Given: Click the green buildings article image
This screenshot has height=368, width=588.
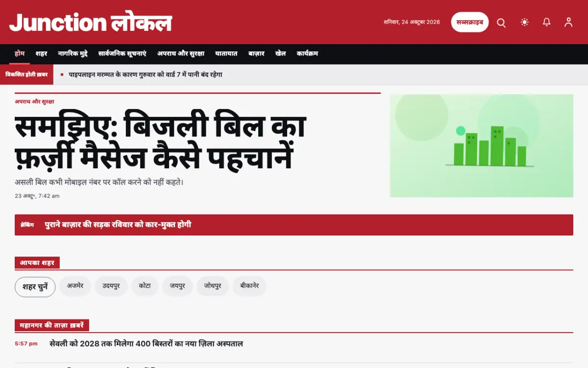Looking at the screenshot, I should [482, 146].
